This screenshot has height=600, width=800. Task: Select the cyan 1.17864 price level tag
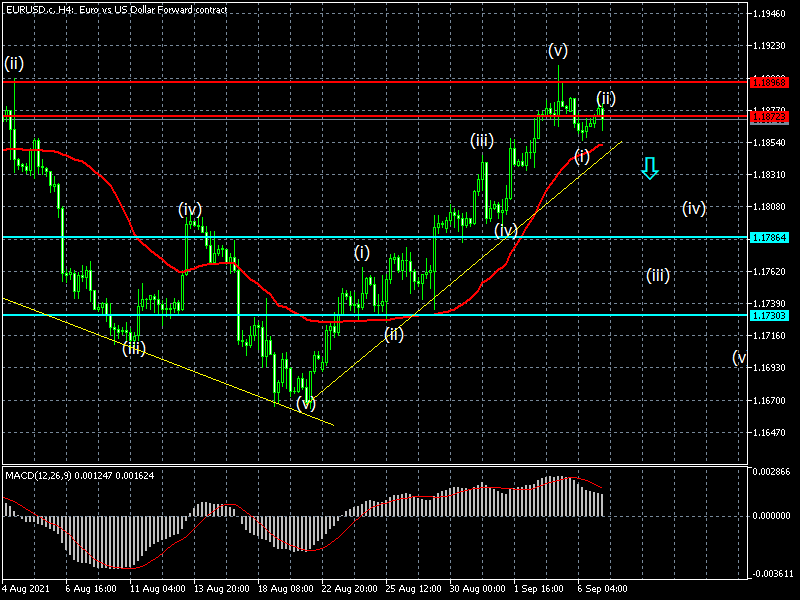769,238
